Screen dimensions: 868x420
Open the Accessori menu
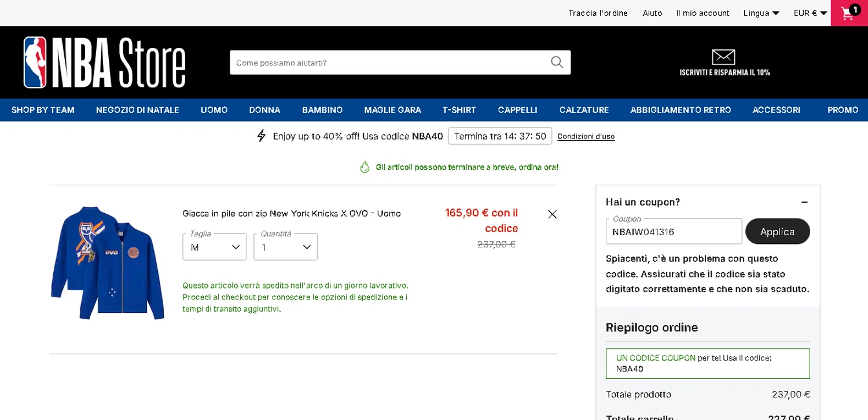776,110
